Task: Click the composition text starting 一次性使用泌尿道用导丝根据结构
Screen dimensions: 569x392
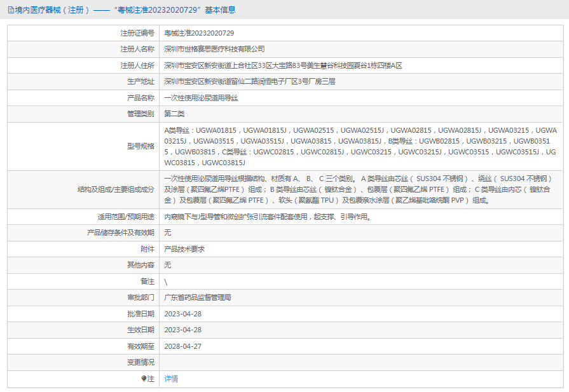Action: 358,189
